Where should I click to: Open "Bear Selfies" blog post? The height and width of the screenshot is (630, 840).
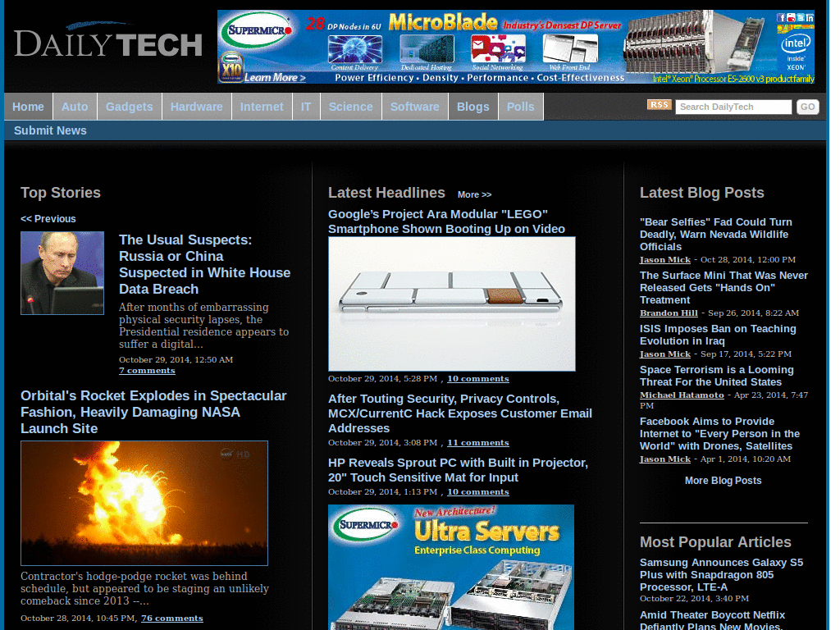[x=715, y=234]
